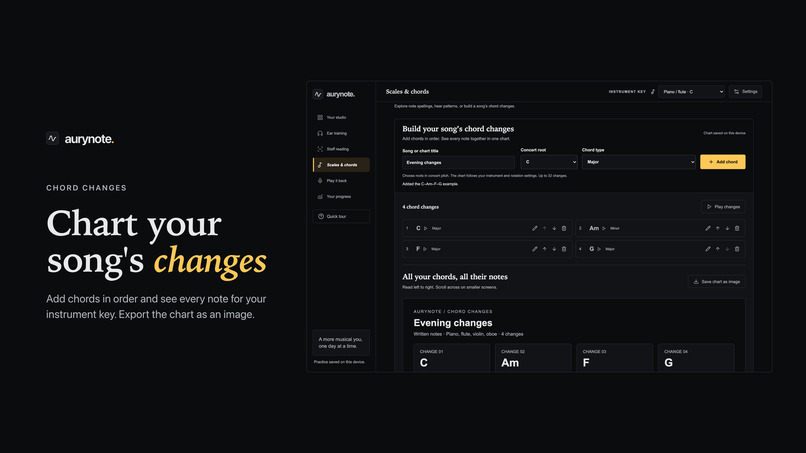The height and width of the screenshot is (453, 806).
Task: Start the Quick tour
Action: tap(341, 216)
